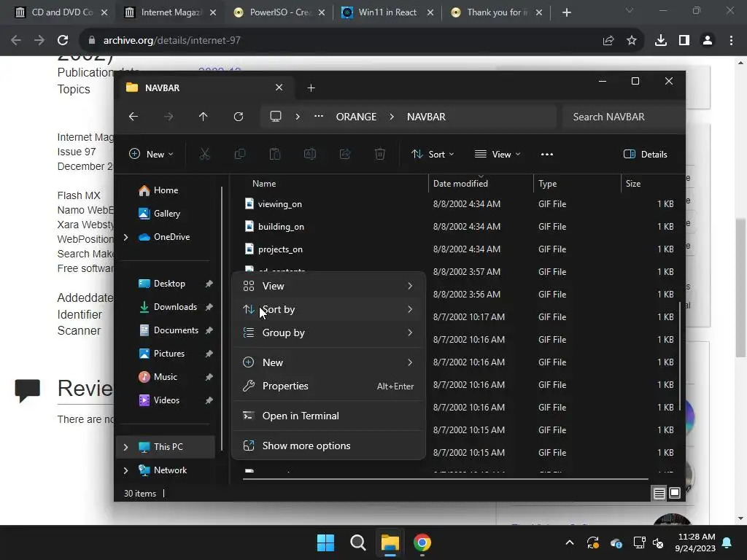Open Chrome profile avatar icon
The image size is (747, 560).
point(708,41)
